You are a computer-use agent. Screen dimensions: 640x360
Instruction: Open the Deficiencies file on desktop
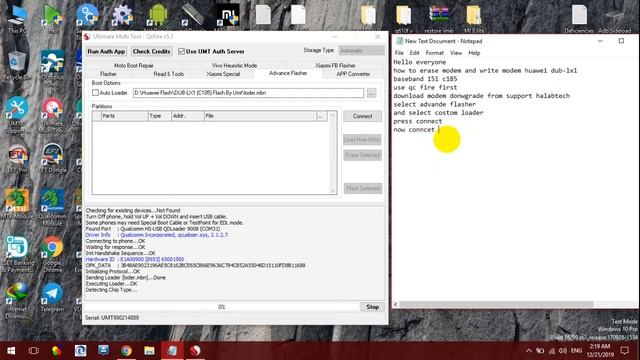tap(579, 19)
